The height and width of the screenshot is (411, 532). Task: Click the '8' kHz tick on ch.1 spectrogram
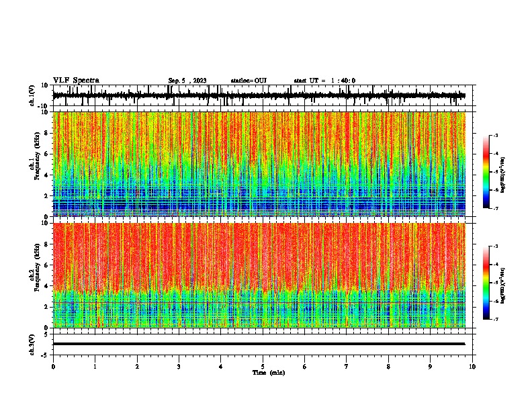coord(46,133)
